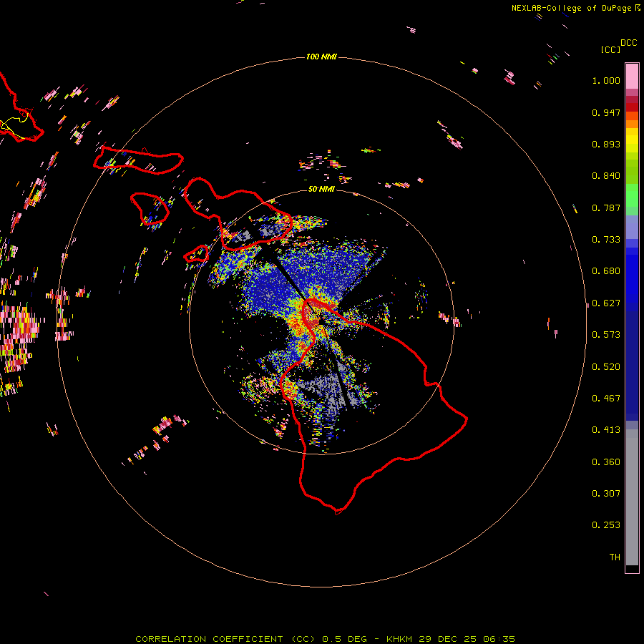Click the Correlation Coefficient caption at bottom
The height and width of the screenshot is (644, 644).
pos(326,639)
